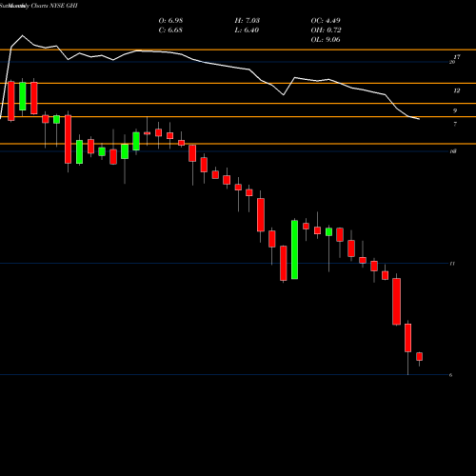Click the tallest green candlestick mid-chart
Screen dimensions: 476x476
[x=294, y=249]
